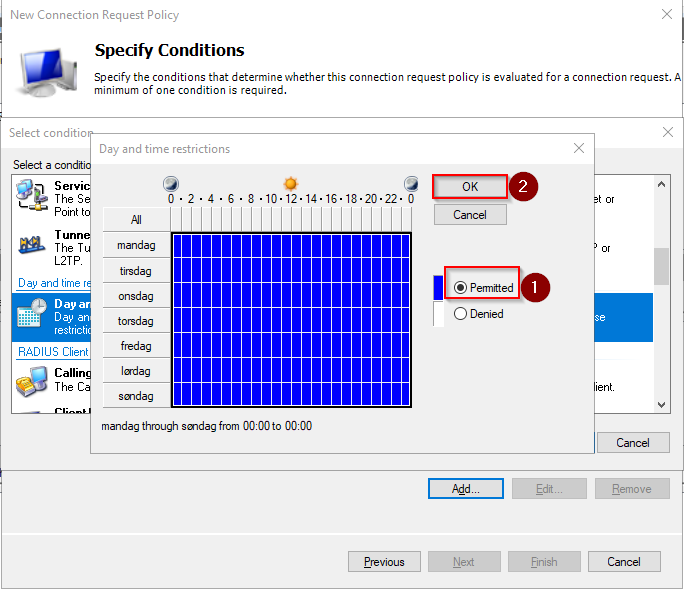Select the Denied radio button
The image size is (684, 591).
coord(461,314)
